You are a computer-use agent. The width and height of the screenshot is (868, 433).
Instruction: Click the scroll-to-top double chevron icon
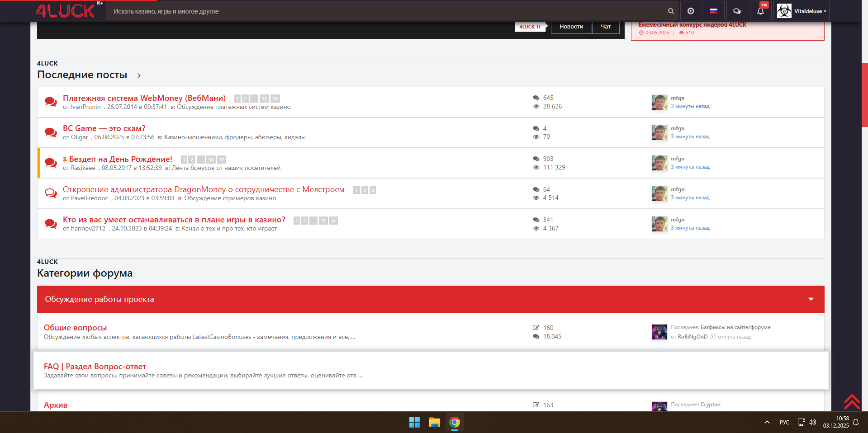[x=852, y=401]
